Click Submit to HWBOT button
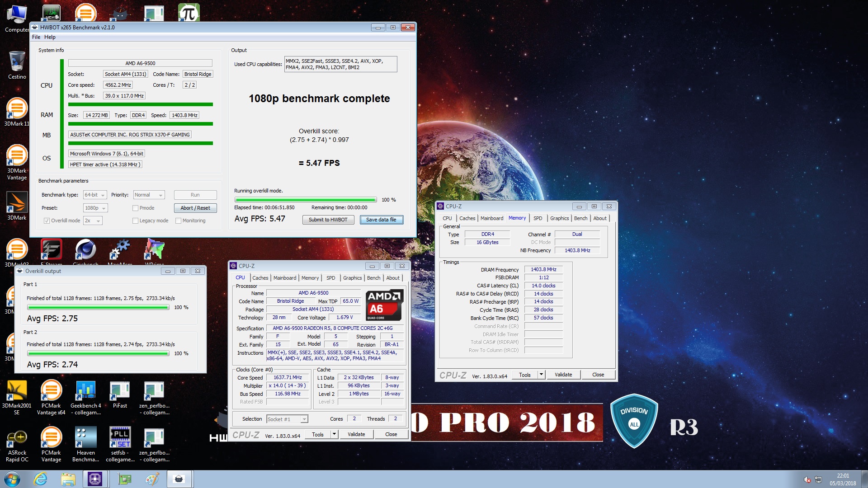Viewport: 868px width, 488px height. click(x=328, y=220)
